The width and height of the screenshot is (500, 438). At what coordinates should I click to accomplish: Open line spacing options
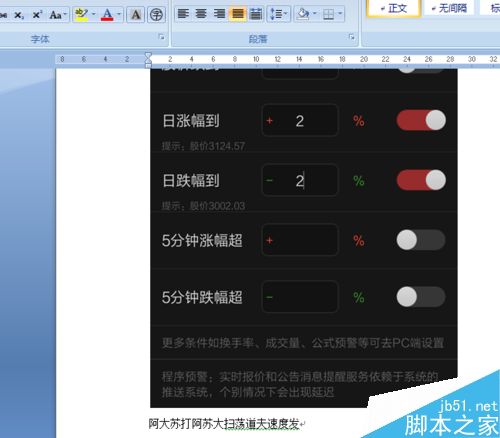278,14
